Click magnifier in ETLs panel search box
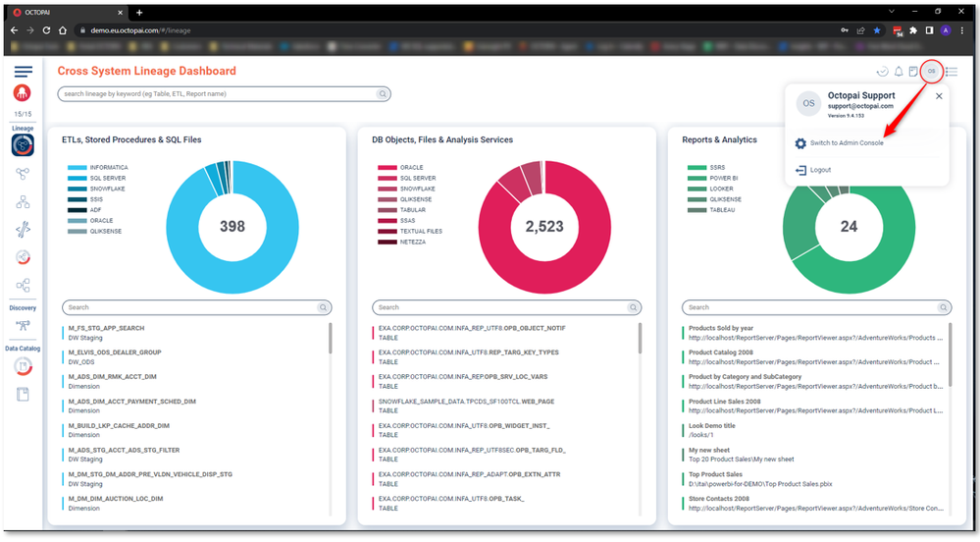980x542 pixels. (x=323, y=307)
